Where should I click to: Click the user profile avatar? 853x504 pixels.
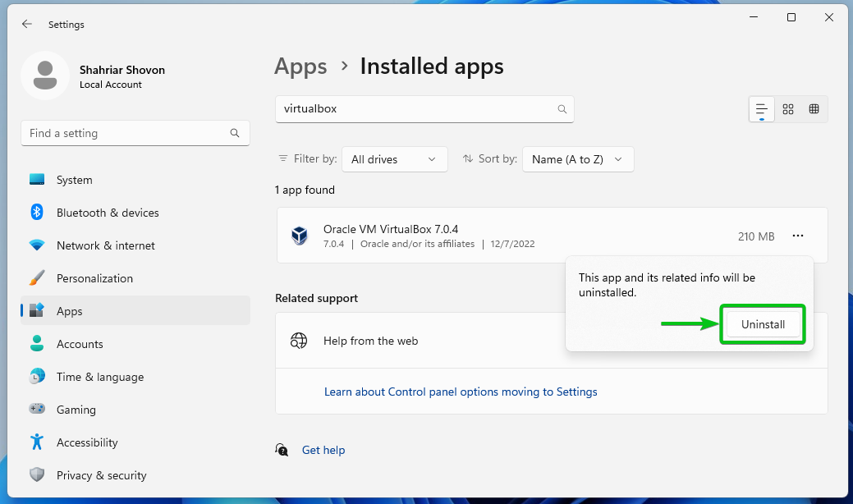pos(44,76)
